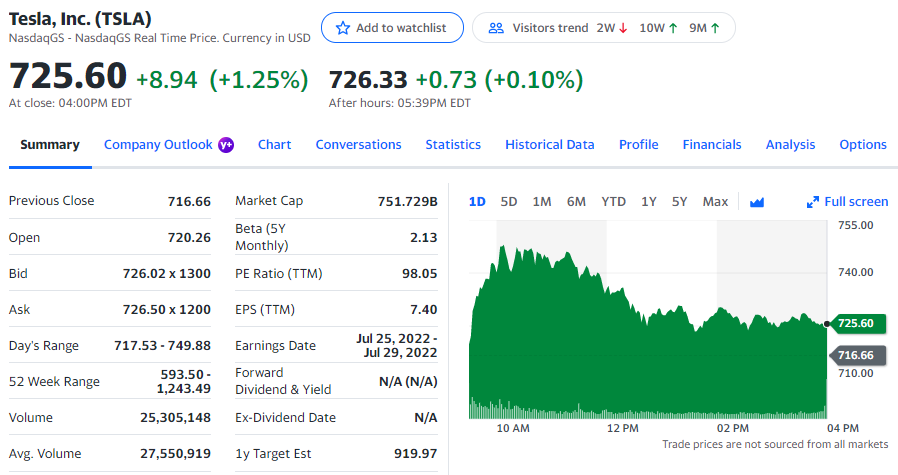This screenshot has width=898, height=475.
Task: Open the Summary tab
Action: coord(50,145)
